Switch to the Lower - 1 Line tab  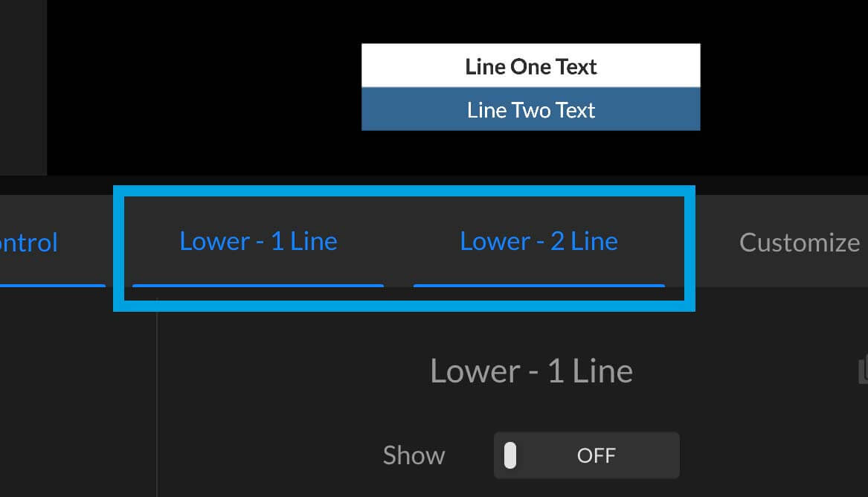258,242
